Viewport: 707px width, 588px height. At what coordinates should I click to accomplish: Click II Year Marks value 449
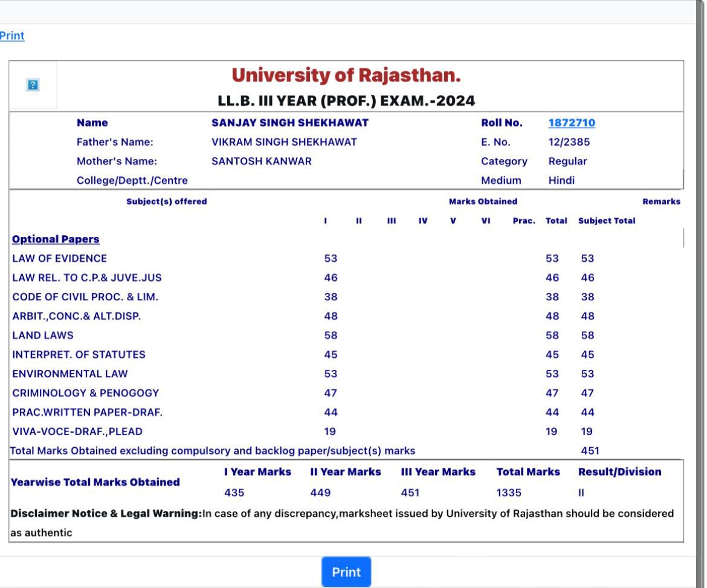[x=320, y=493]
